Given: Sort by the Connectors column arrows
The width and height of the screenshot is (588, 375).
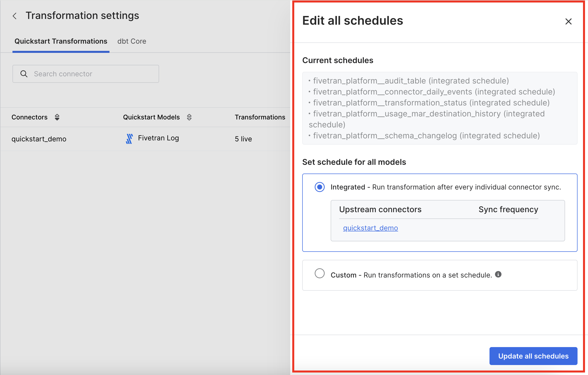Looking at the screenshot, I should coord(57,117).
